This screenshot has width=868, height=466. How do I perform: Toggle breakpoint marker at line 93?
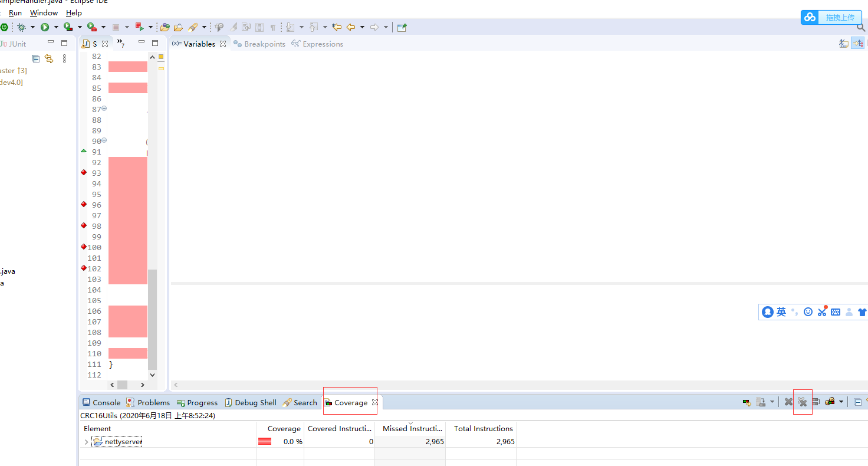84,172
